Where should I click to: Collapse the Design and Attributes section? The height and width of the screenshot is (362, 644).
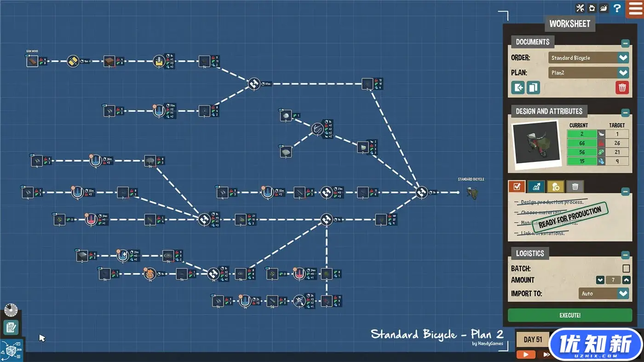tap(625, 113)
